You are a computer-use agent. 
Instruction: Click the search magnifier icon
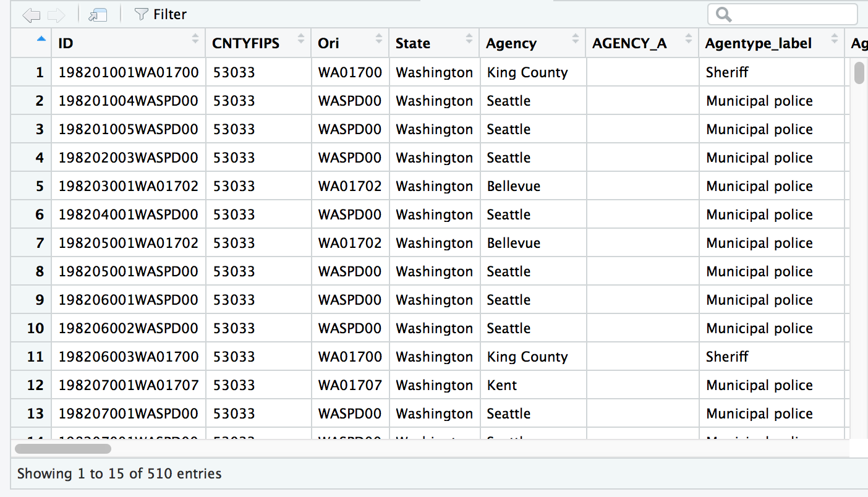(723, 15)
